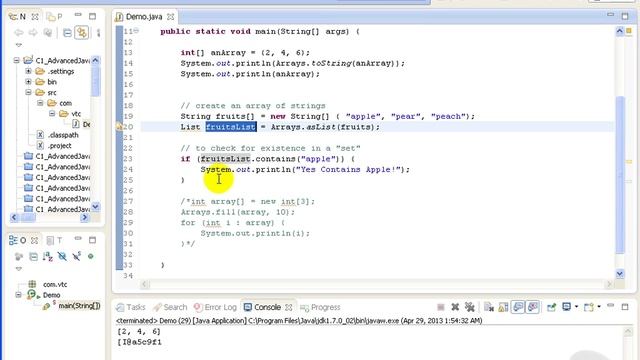
Task: Click Go Up icon in Navigator toolbar
Action: click(x=48, y=33)
